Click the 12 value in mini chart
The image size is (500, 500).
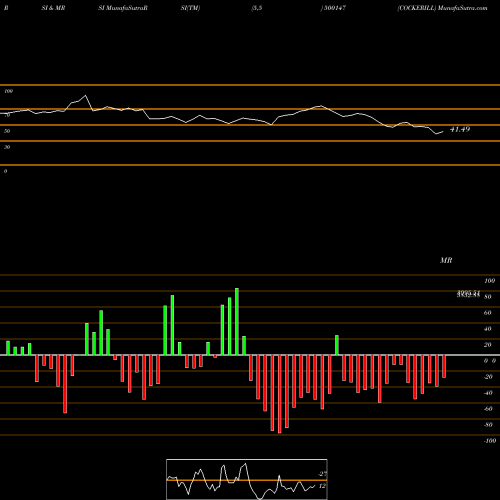[322, 486]
